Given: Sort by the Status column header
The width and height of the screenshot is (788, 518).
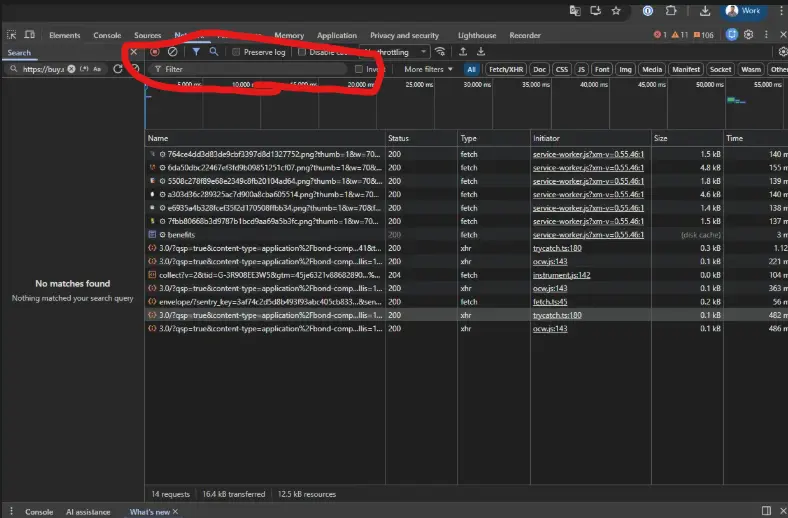Looking at the screenshot, I should pyautogui.click(x=421, y=138).
